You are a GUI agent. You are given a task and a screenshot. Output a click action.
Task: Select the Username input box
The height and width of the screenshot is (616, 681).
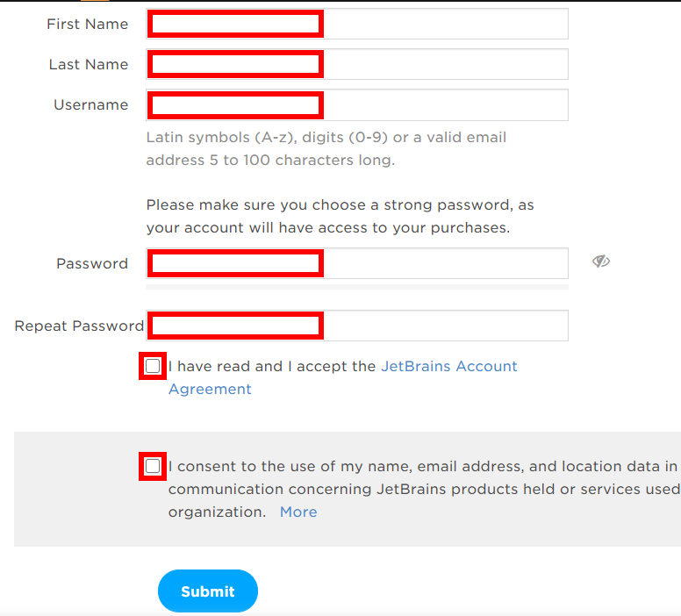pos(357,104)
